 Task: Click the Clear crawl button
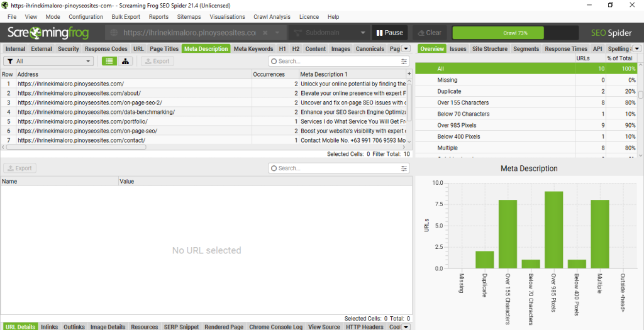tap(428, 33)
